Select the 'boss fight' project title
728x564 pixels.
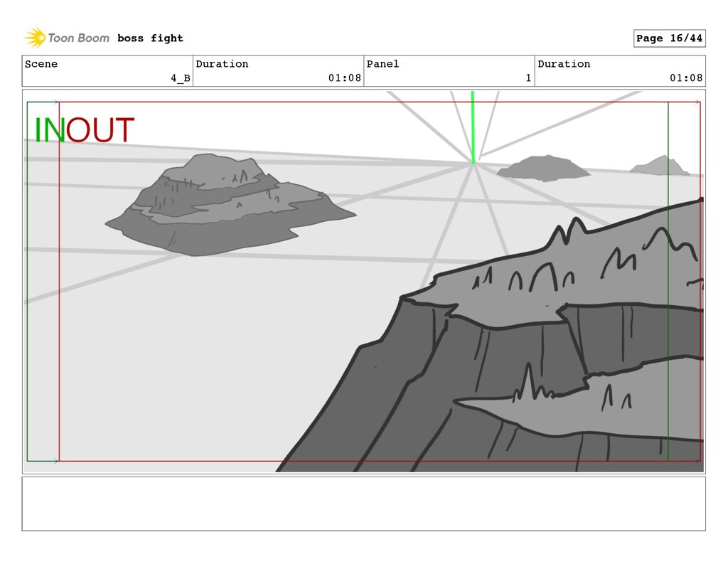click(150, 38)
